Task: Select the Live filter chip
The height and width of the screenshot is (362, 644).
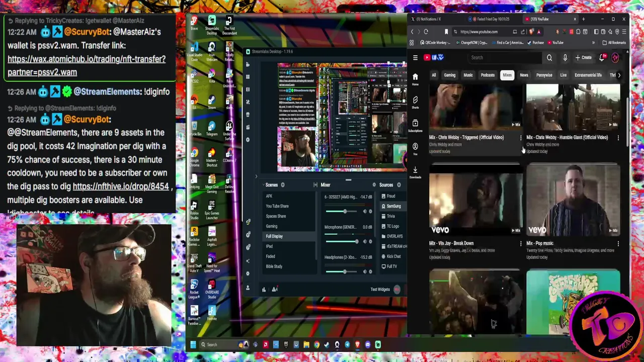Action: tap(563, 75)
